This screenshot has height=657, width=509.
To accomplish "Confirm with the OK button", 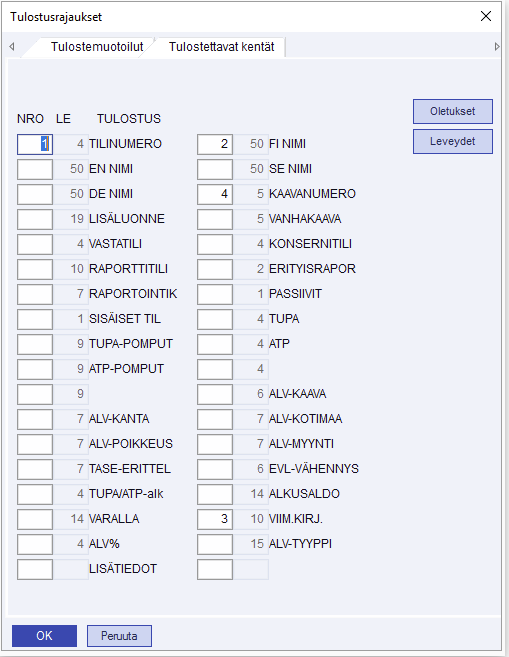I will (x=44, y=636).
